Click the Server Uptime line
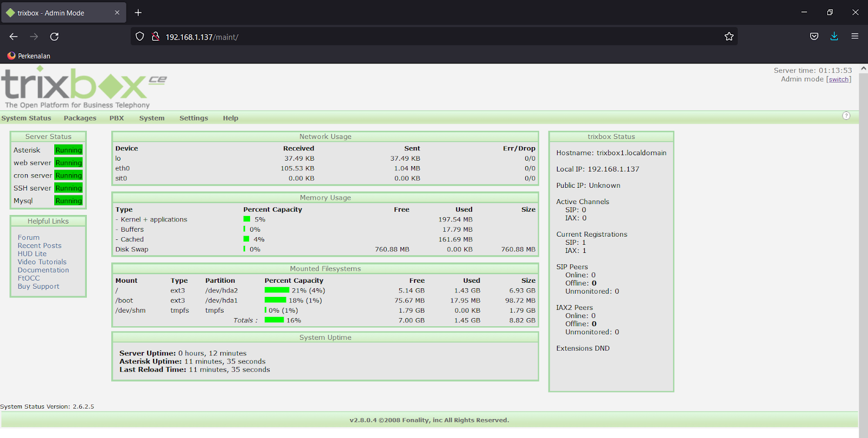The height and width of the screenshot is (438, 868). coord(183,353)
